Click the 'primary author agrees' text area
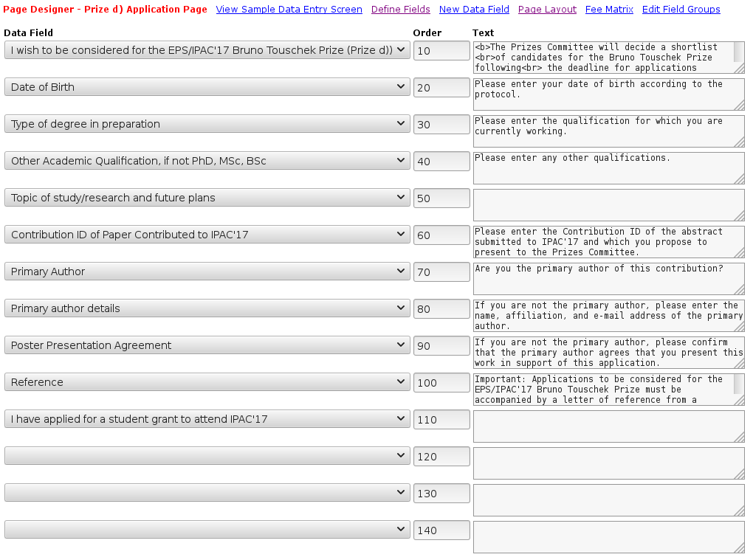 (609, 353)
